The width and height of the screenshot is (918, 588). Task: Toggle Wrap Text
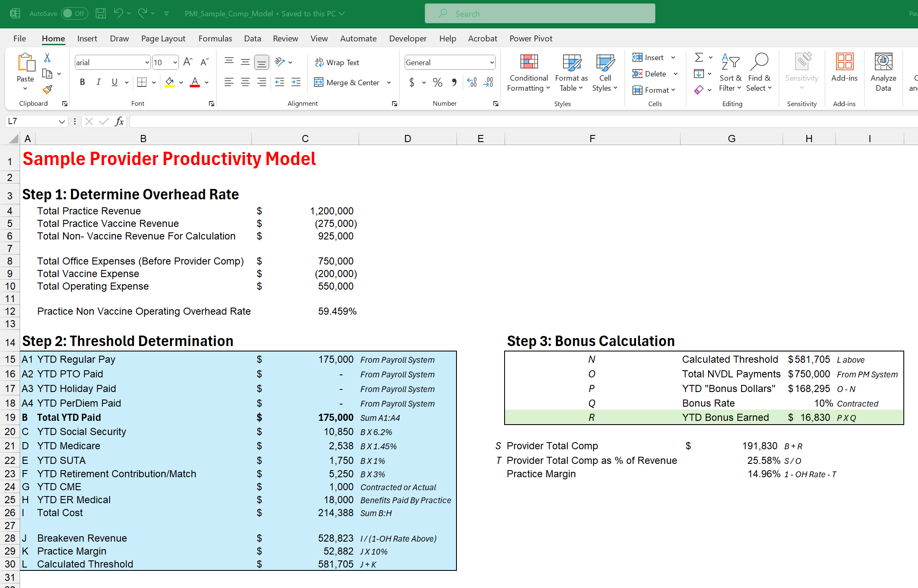337,62
